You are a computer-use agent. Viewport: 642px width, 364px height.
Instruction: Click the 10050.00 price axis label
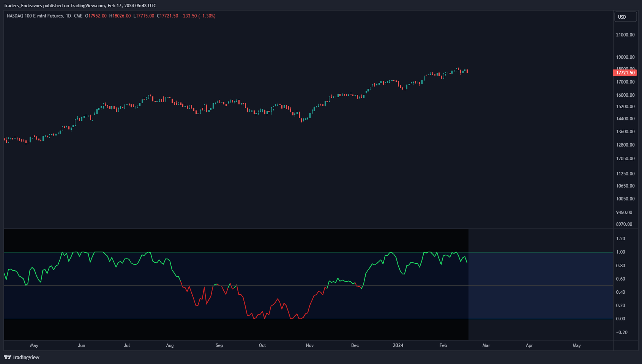tap(625, 199)
